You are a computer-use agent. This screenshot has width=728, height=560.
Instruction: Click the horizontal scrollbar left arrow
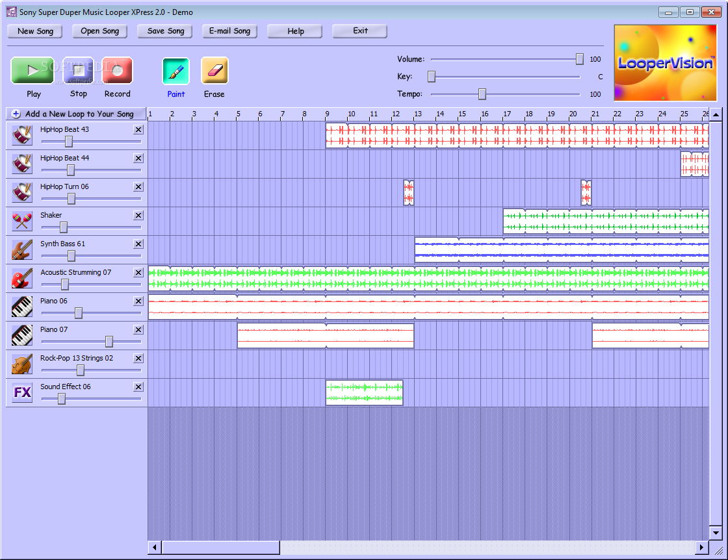point(155,548)
